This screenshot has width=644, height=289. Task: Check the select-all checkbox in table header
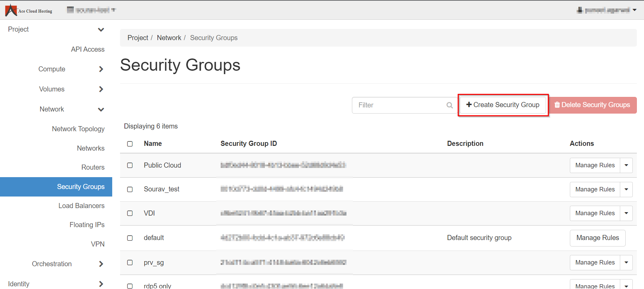(x=130, y=144)
